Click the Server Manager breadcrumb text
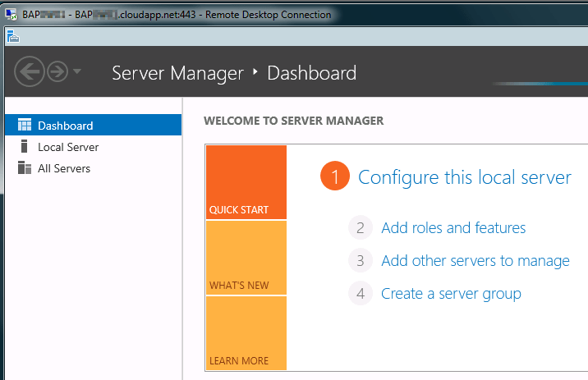This screenshot has height=380, width=588. click(177, 73)
